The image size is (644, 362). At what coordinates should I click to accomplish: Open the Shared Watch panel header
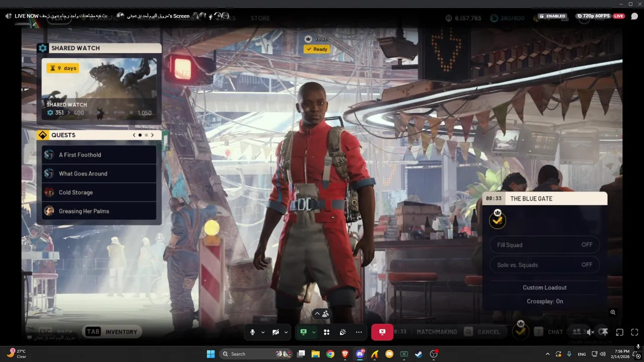99,48
